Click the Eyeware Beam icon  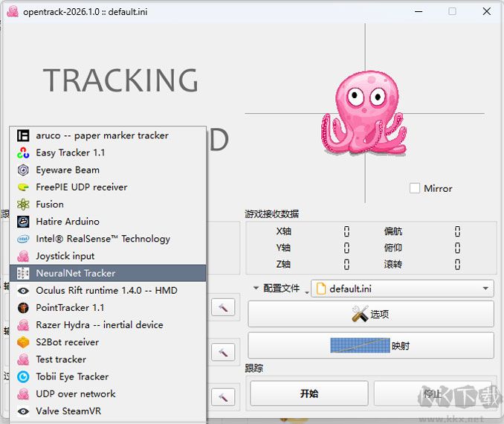click(x=23, y=170)
